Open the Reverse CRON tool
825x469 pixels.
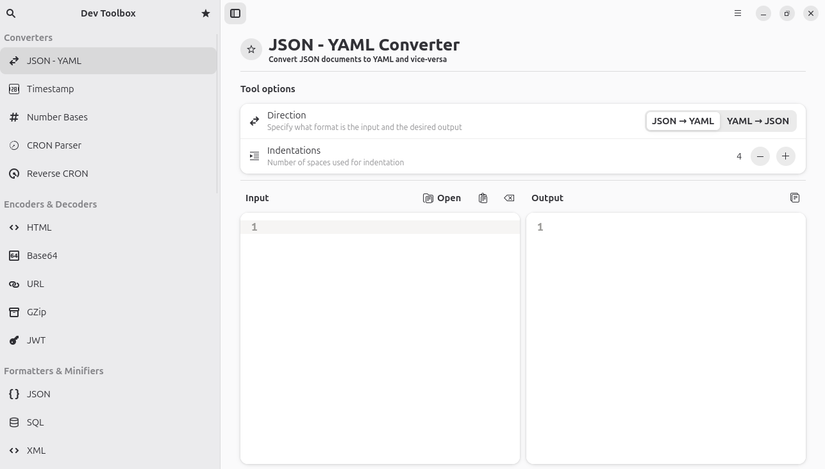(x=108, y=173)
